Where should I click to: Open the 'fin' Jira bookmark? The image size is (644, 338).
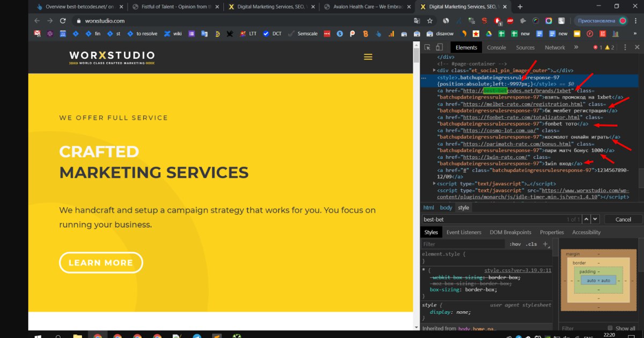pos(93,33)
